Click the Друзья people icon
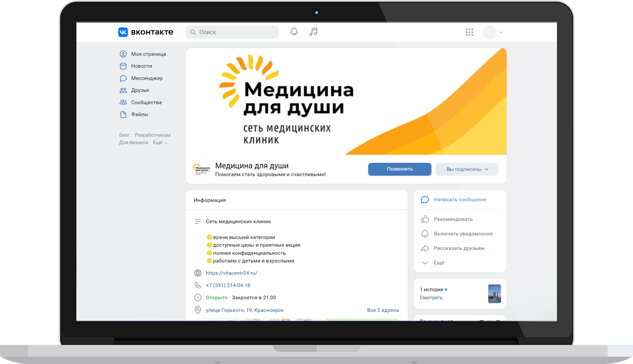633x364 pixels. 123,90
